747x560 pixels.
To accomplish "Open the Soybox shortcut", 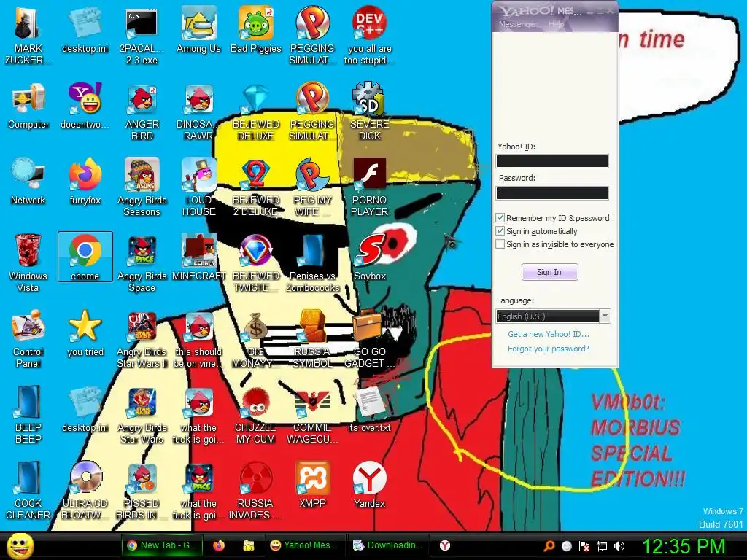I will [x=369, y=257].
